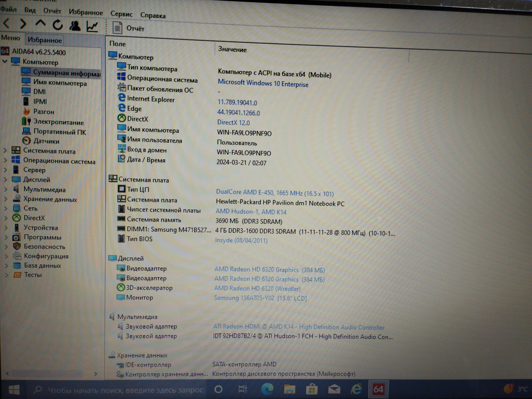Image resolution: width=532 pixels, height=399 pixels.
Task: Refresh the report with circular arrow
Action: tap(58, 25)
